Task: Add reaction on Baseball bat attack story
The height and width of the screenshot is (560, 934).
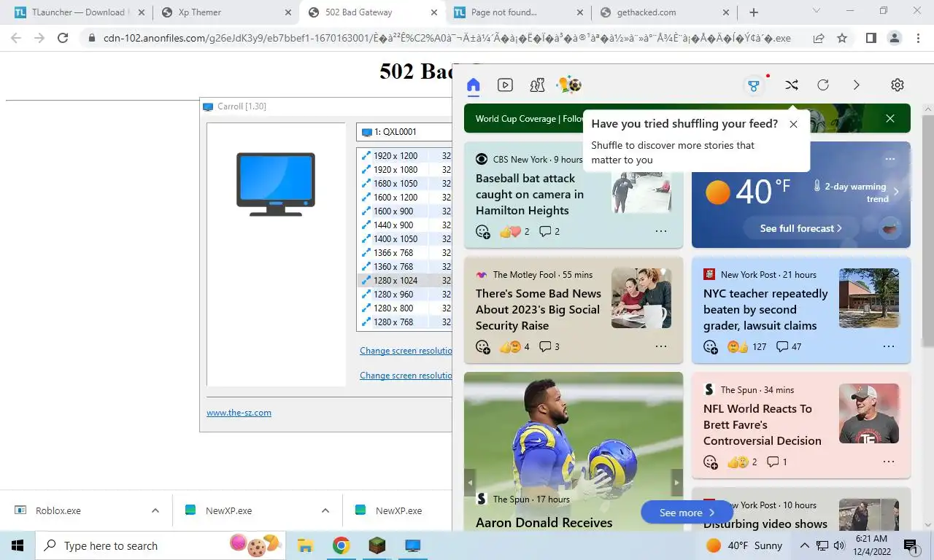Action: click(x=483, y=232)
